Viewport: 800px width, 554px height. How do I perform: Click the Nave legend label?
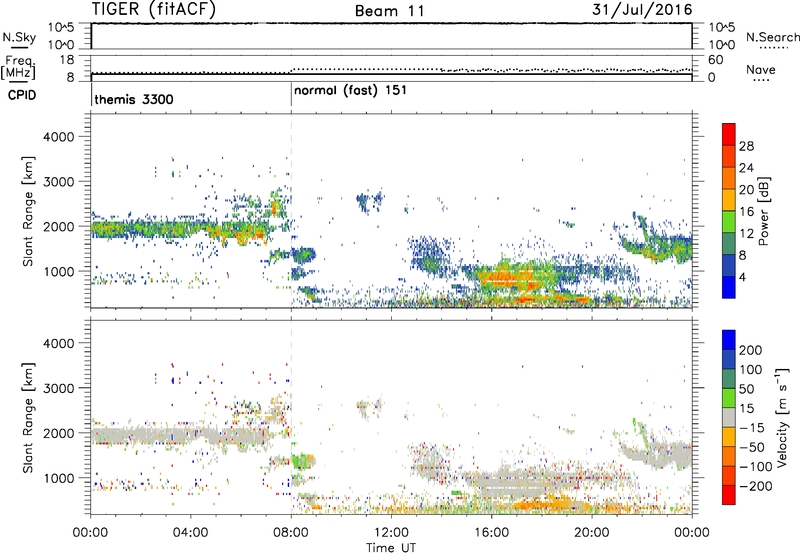(761, 69)
